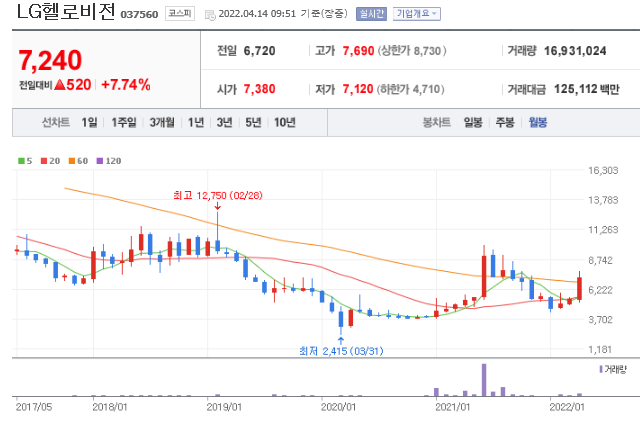Click the calendar icon beside the date
This screenshot has width=640, height=427.
(x=210, y=15)
